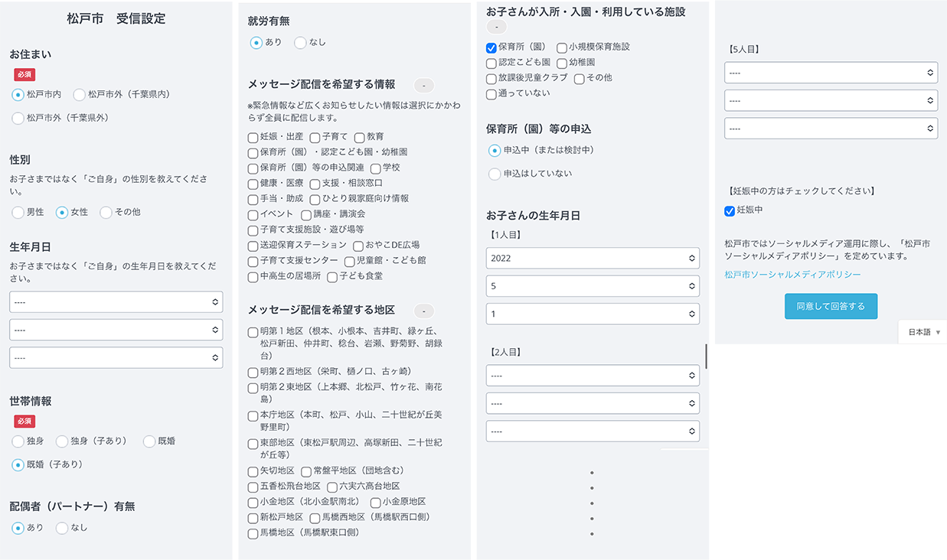Select the 松戸市内 residence radio button

tap(18, 94)
